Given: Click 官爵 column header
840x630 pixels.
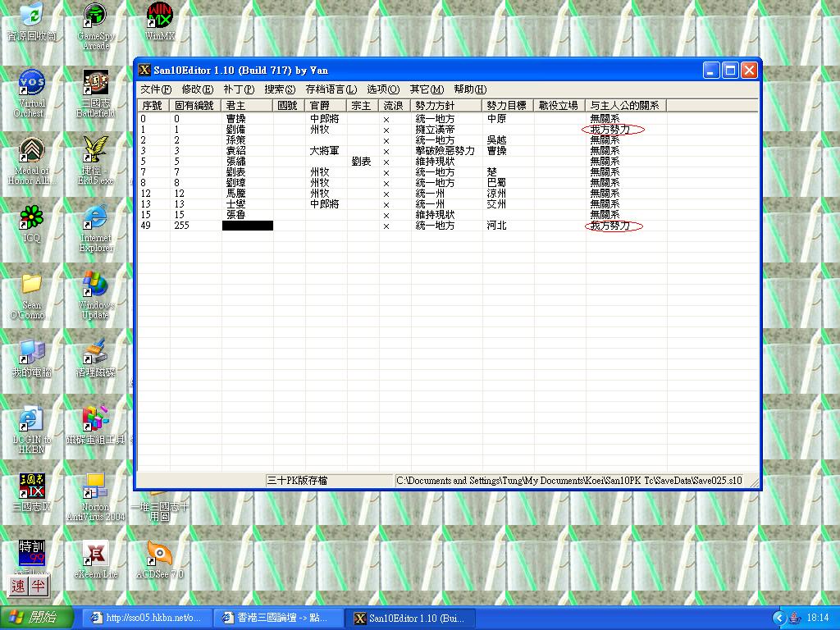Looking at the screenshot, I should coord(326,106).
